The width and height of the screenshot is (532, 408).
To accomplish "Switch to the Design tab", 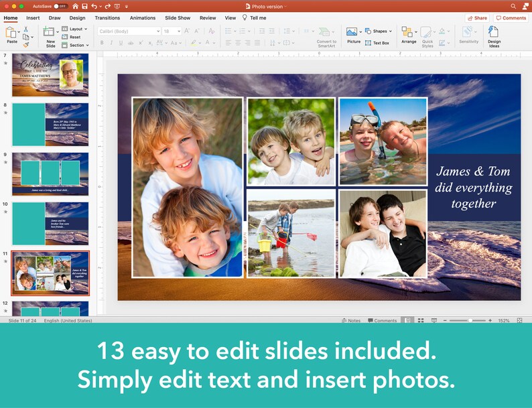I will pos(77,18).
